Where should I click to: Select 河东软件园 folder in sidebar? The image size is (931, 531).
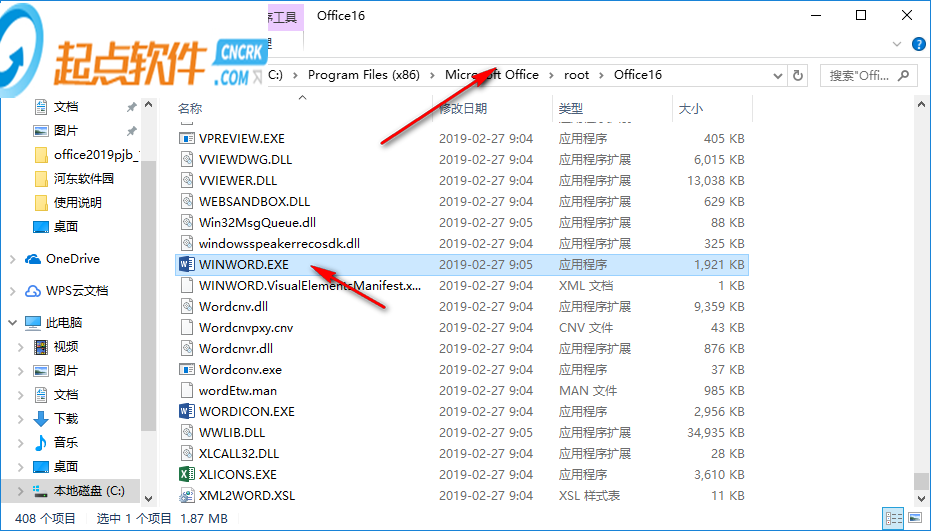(84, 179)
